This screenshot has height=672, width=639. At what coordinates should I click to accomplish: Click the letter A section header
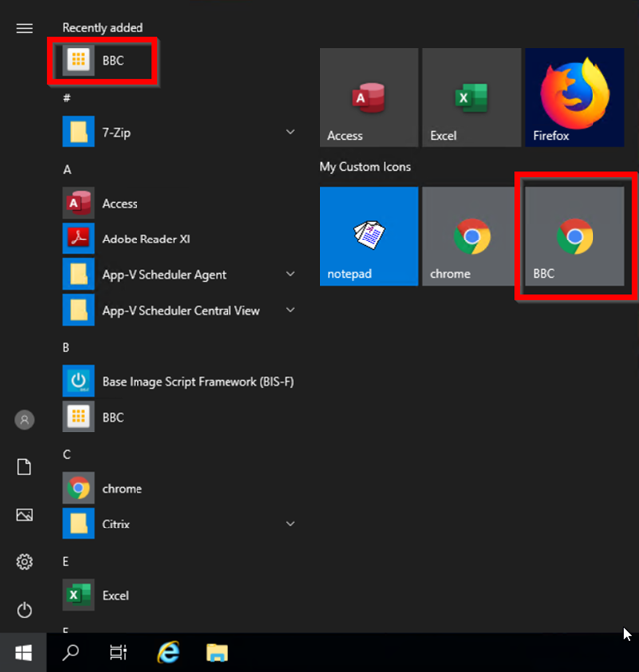(67, 169)
